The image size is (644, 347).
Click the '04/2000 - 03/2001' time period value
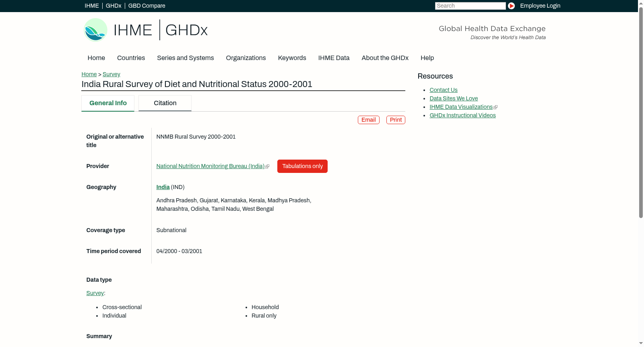click(x=180, y=251)
